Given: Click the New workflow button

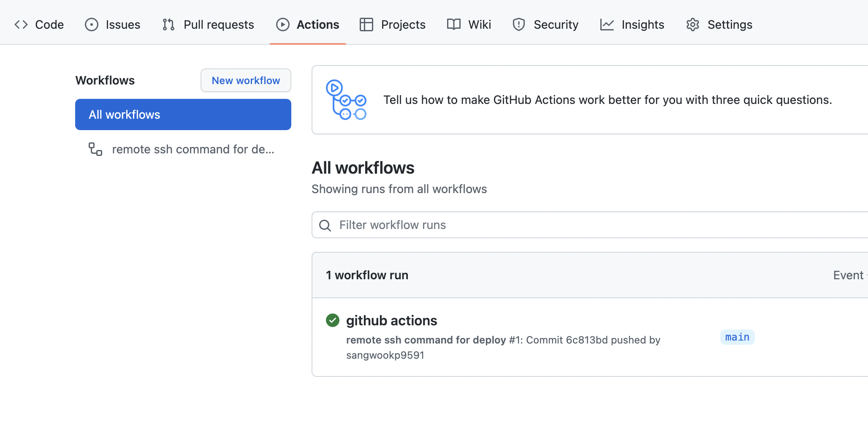Looking at the screenshot, I should tap(246, 80).
